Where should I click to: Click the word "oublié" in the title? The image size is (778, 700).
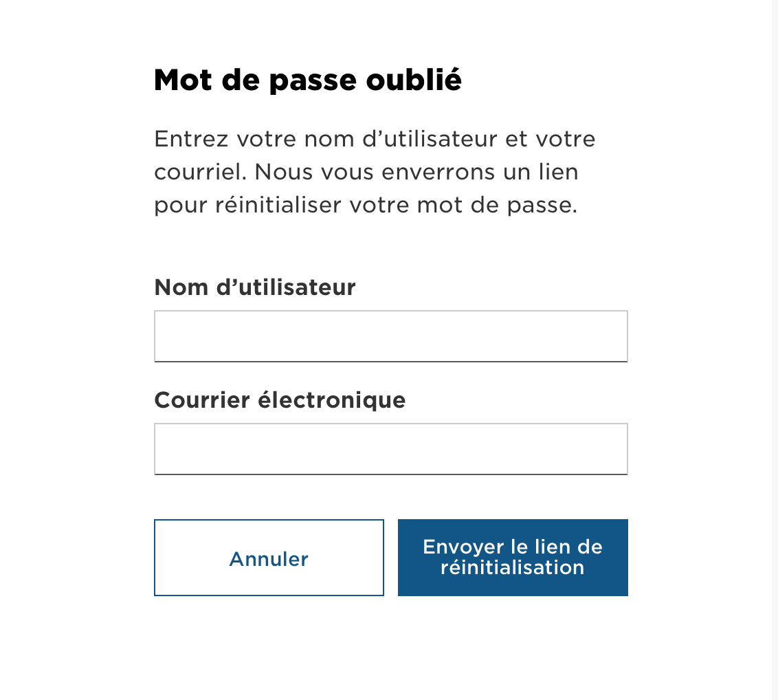click(414, 80)
